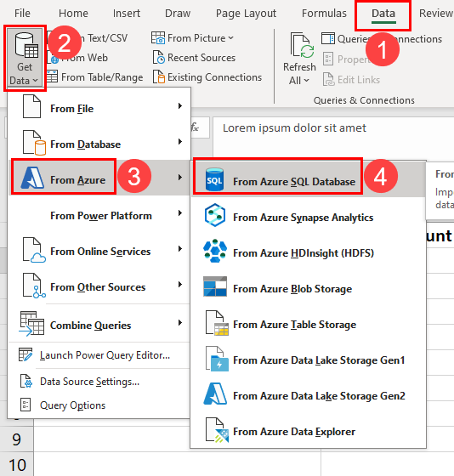This screenshot has width=454, height=476.
Task: Click the Edit Links icon
Action: [x=328, y=80]
